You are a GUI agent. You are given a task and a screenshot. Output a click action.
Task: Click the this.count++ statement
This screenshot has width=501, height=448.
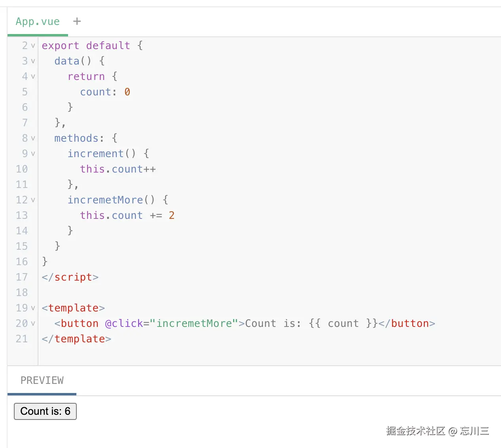118,169
